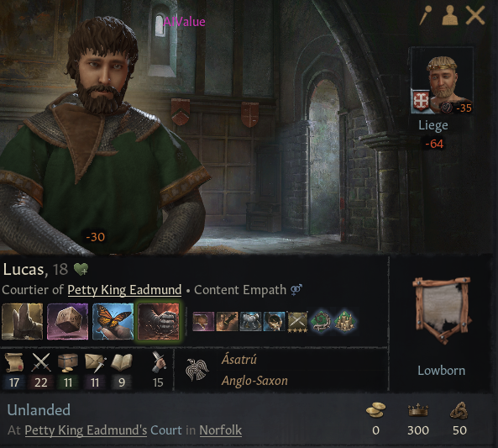Open the Liege portrait of Eadmund
The height and width of the screenshot is (448, 498).
tap(442, 81)
